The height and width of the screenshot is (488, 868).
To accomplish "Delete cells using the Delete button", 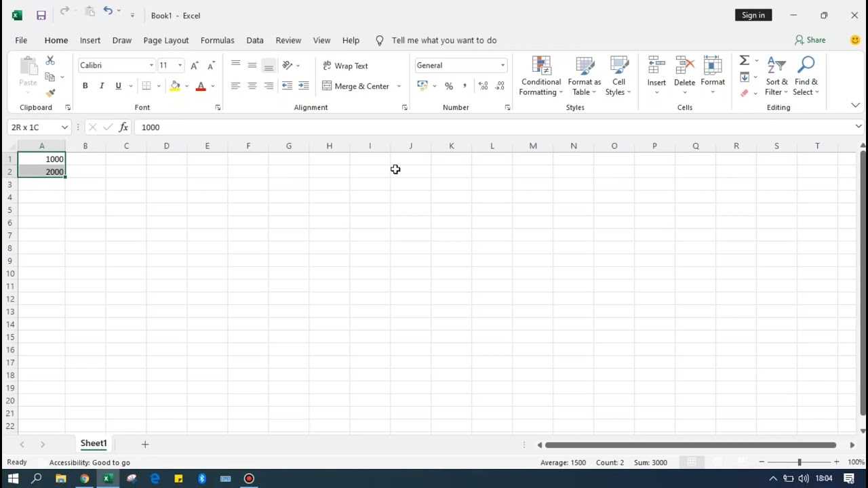I will pos(684,76).
